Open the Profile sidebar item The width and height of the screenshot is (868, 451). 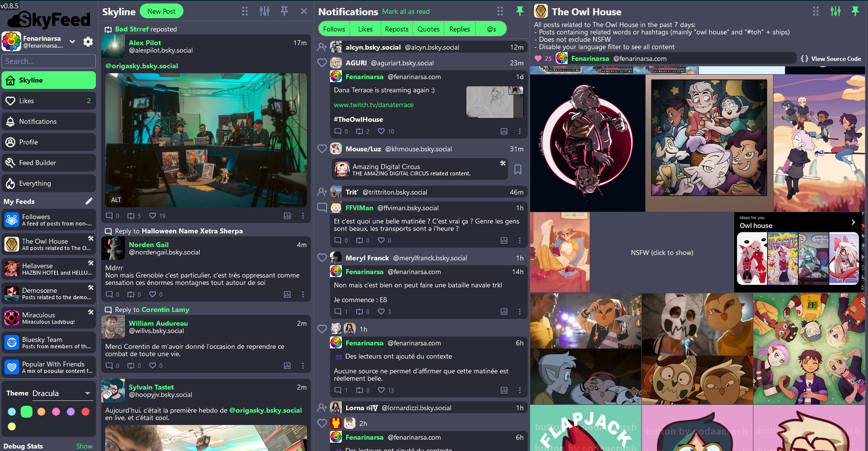click(49, 142)
